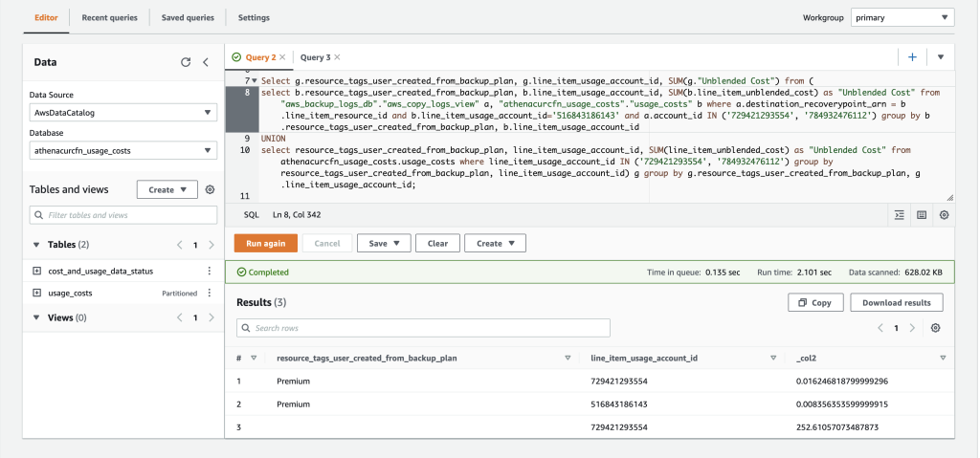Select the Query 2 tab
The image size is (980, 458).
pyautogui.click(x=260, y=56)
